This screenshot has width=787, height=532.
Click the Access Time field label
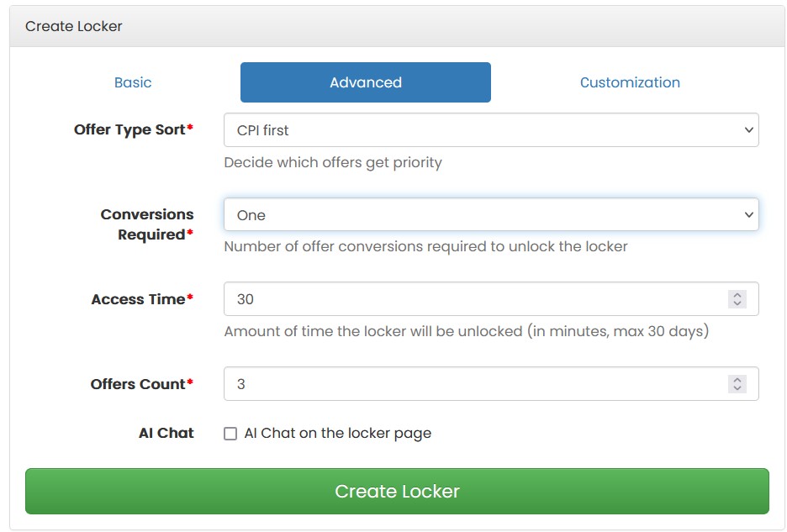click(x=142, y=299)
